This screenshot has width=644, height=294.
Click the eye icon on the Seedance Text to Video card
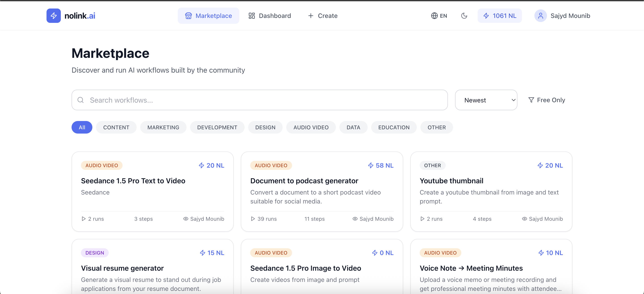point(186,219)
